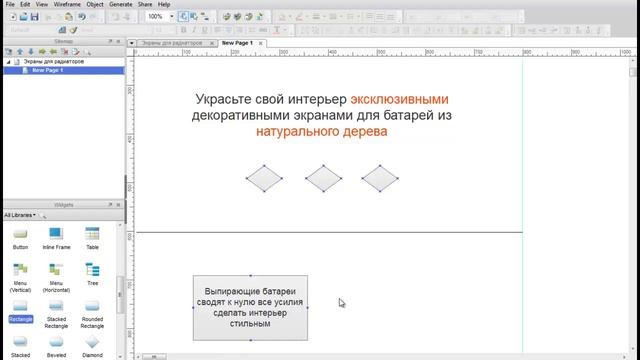Open the Object menu
Image resolution: width=640 pixels, height=360 pixels.
click(95, 4)
